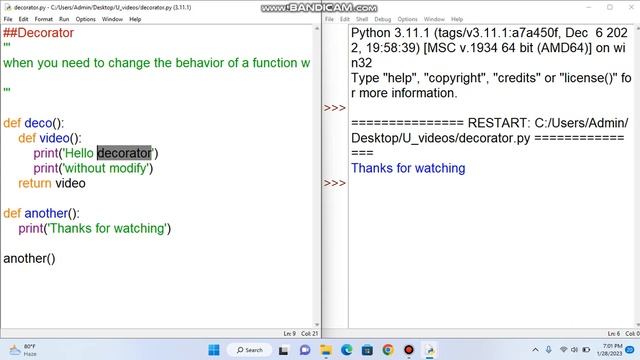This screenshot has height=360, width=640.
Task: Open the Wi-Fi network tray icon
Action: [564, 350]
